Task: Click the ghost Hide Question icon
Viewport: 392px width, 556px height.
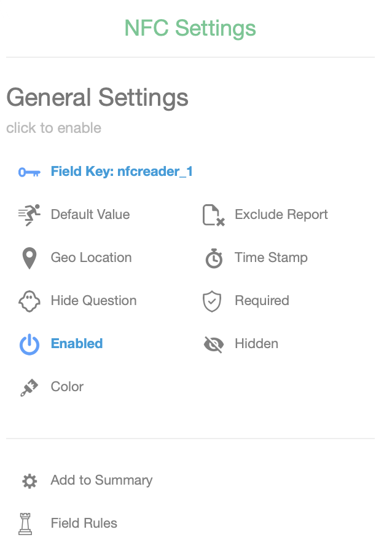Action: (29, 301)
